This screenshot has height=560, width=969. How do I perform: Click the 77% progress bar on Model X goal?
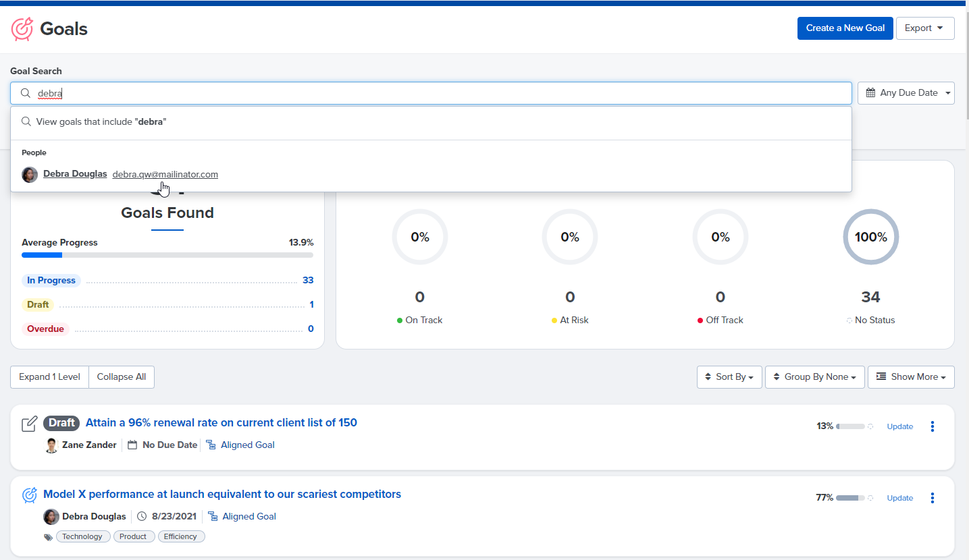[x=850, y=498]
